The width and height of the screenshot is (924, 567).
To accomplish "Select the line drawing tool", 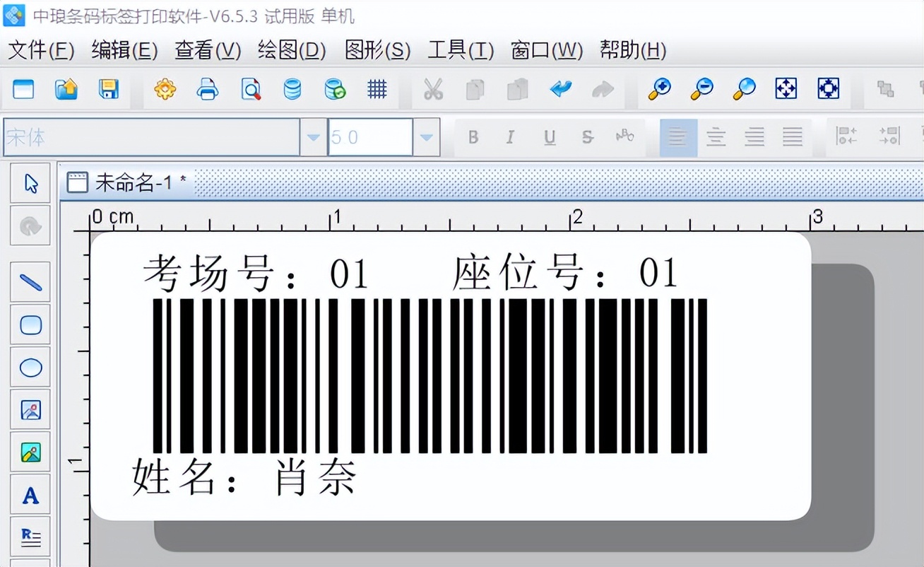I will [30, 283].
